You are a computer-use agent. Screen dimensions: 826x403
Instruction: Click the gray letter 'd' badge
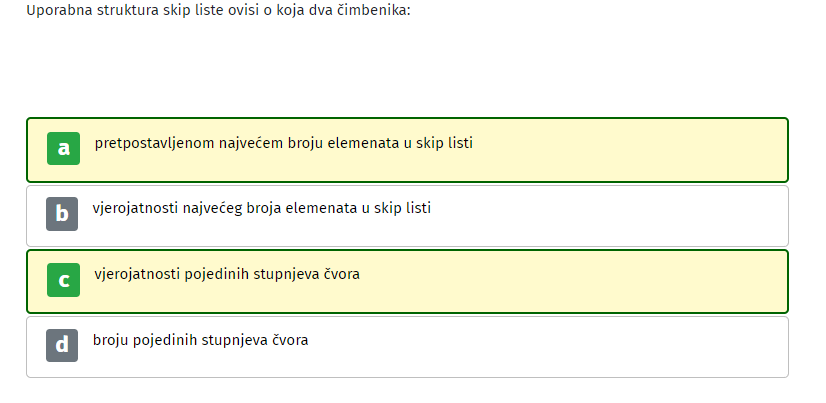click(62, 346)
